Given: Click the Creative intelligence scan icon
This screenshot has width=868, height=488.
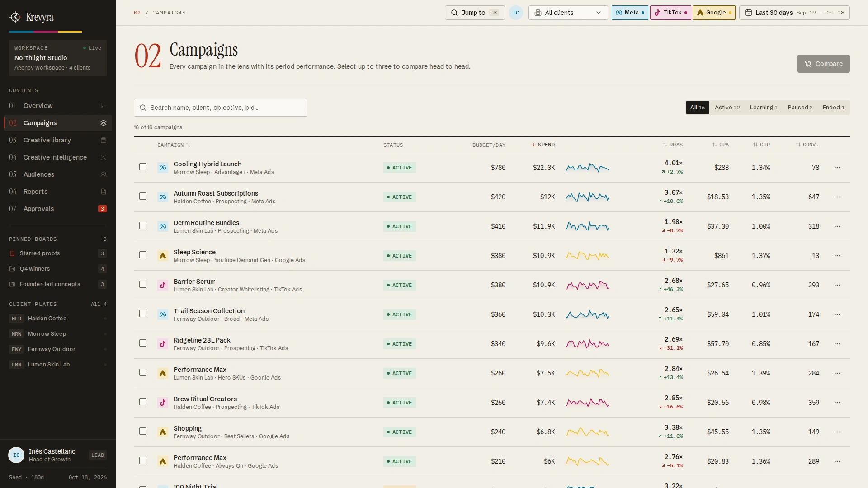Looking at the screenshot, I should 103,157.
